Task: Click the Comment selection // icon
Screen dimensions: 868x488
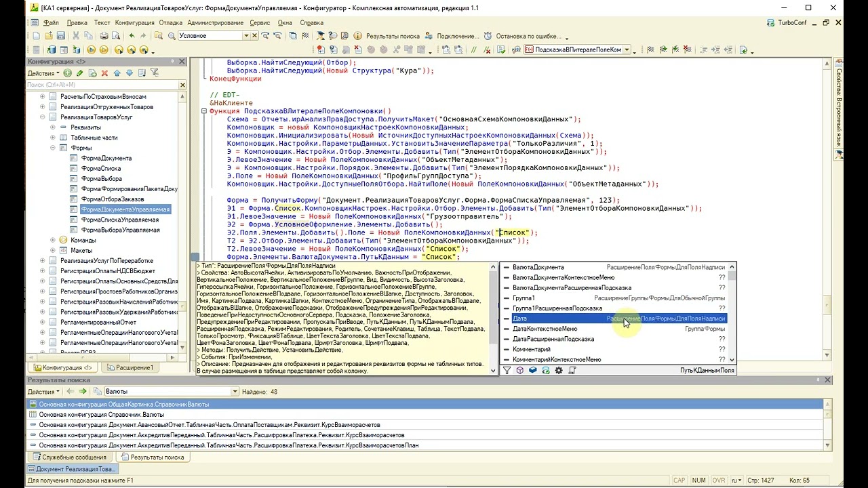Action: (x=473, y=49)
